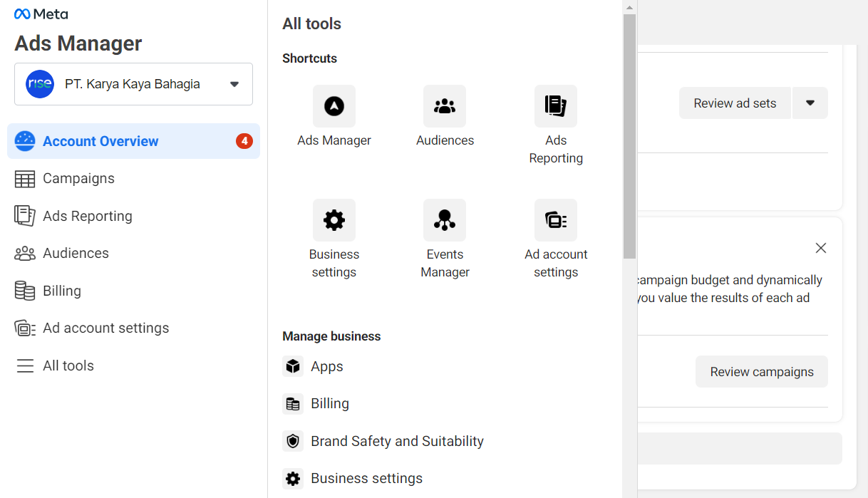Click the Meta logo
This screenshot has height=498, width=868.
click(41, 14)
